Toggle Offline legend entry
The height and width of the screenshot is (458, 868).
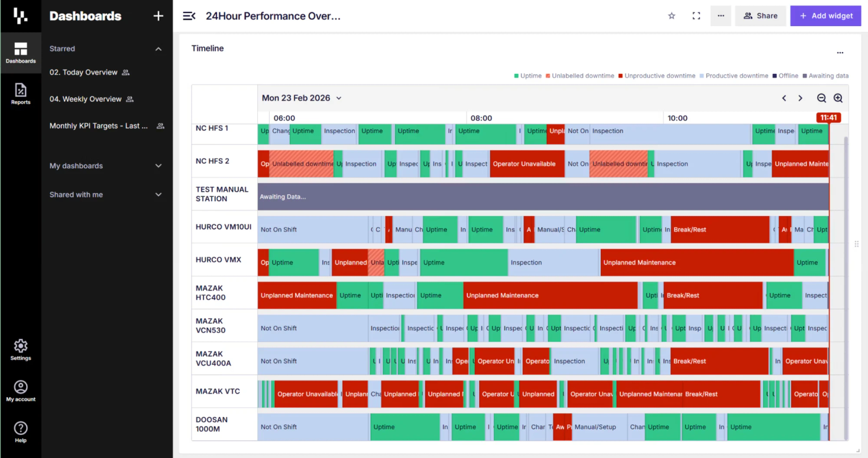pos(786,76)
